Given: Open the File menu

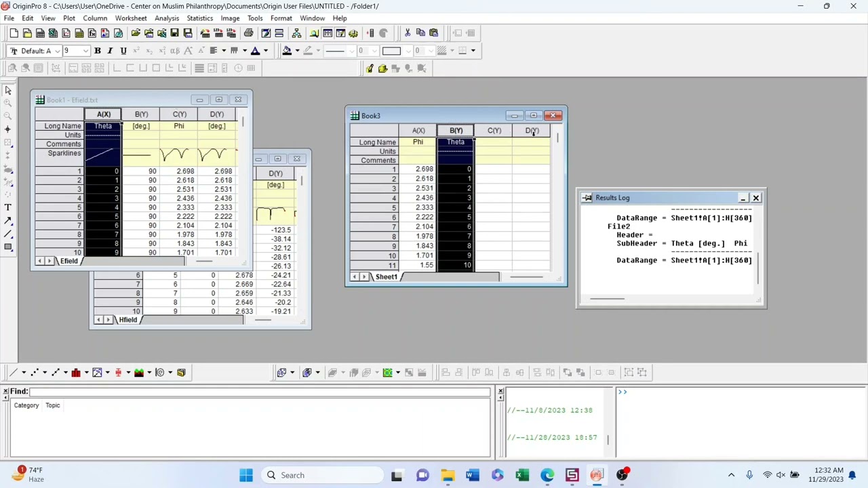Looking at the screenshot, I should point(9,18).
